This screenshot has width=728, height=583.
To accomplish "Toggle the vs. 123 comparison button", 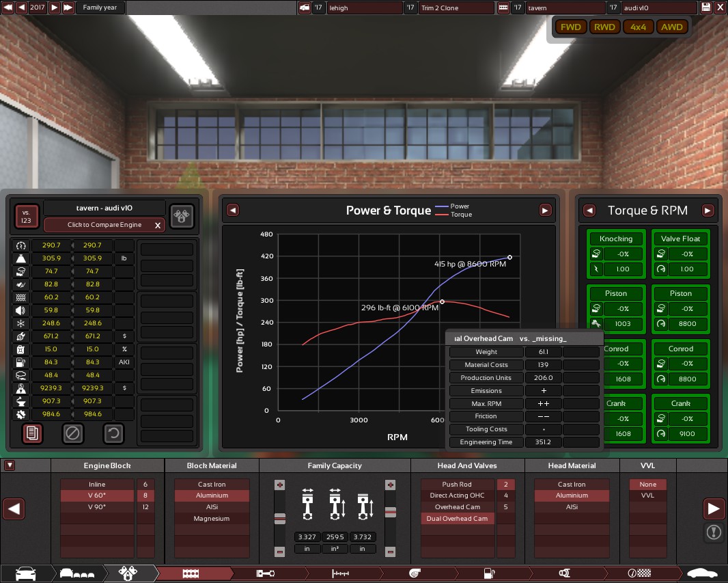I will coord(27,216).
